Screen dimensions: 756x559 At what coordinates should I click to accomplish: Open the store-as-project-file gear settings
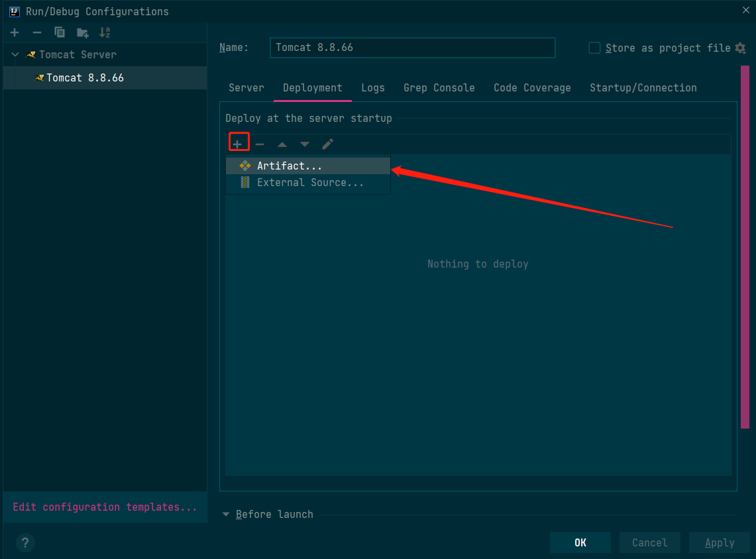click(x=741, y=48)
